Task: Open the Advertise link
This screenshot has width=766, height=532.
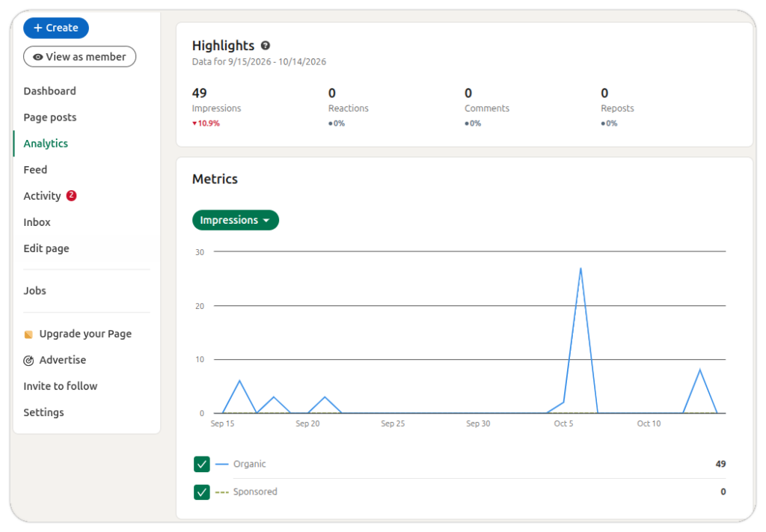Action: (63, 360)
